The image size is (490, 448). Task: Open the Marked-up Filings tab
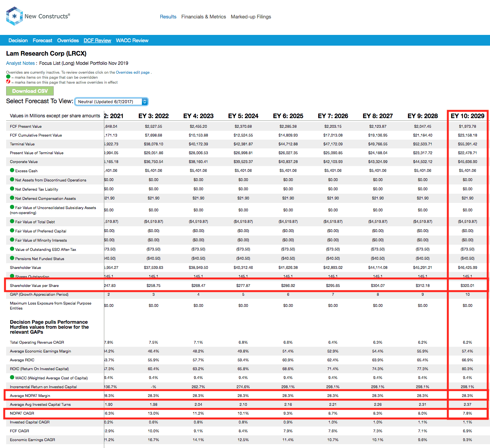tap(251, 16)
